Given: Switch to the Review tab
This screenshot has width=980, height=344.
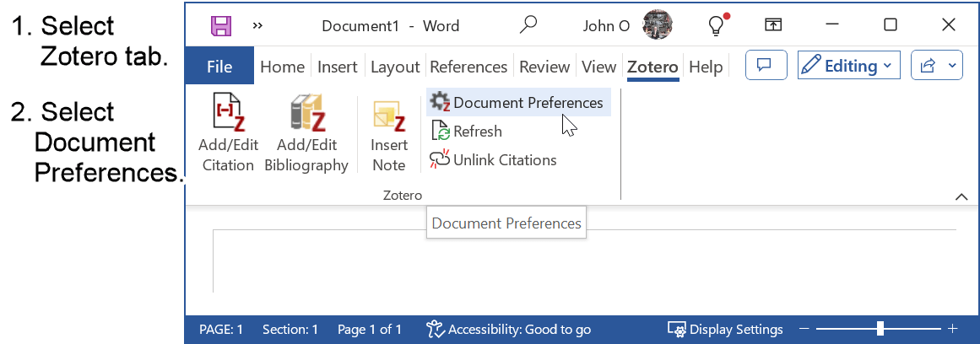Looking at the screenshot, I should click(544, 66).
